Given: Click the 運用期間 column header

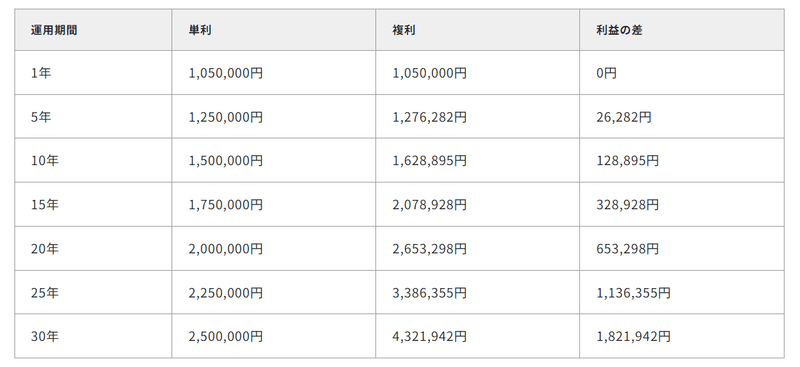Looking at the screenshot, I should (x=93, y=30).
